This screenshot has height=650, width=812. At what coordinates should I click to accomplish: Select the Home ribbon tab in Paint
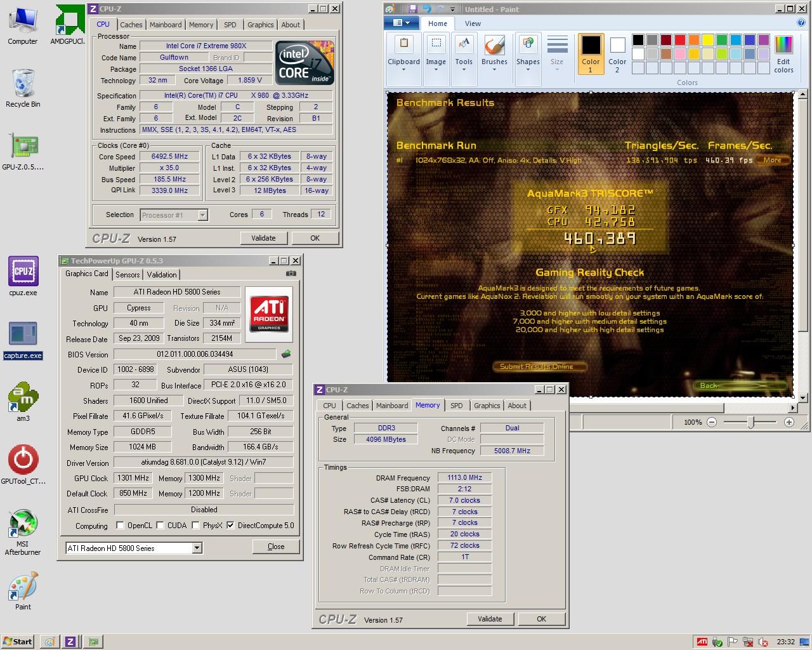437,23
